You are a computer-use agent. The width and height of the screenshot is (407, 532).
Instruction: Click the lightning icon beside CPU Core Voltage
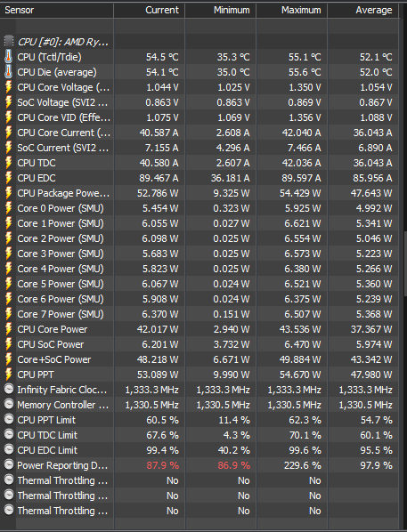tap(9, 87)
